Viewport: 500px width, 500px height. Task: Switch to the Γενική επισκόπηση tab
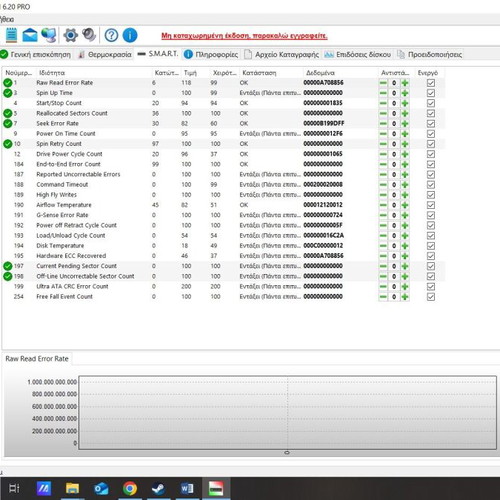(x=36, y=54)
